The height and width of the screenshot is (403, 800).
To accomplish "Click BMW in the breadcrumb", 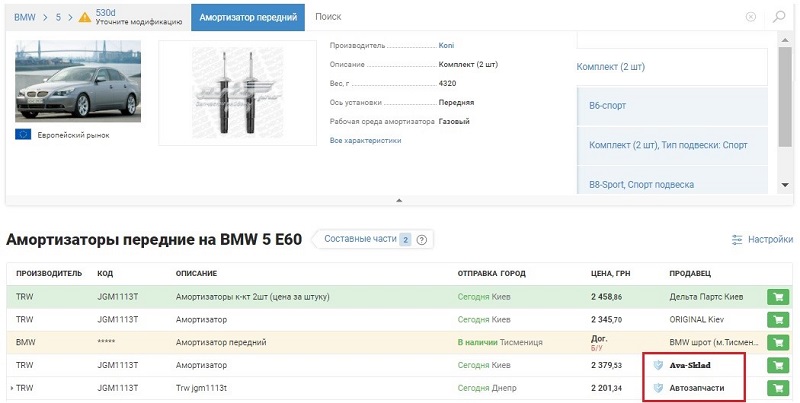I will pyautogui.click(x=24, y=18).
